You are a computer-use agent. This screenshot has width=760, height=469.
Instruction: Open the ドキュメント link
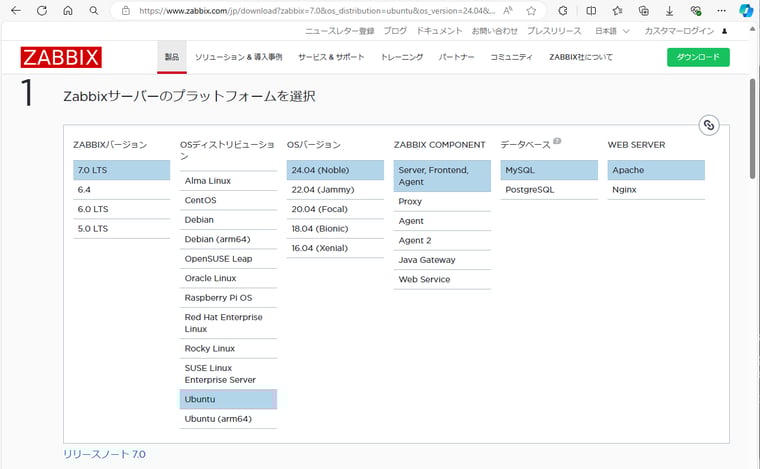tap(439, 31)
